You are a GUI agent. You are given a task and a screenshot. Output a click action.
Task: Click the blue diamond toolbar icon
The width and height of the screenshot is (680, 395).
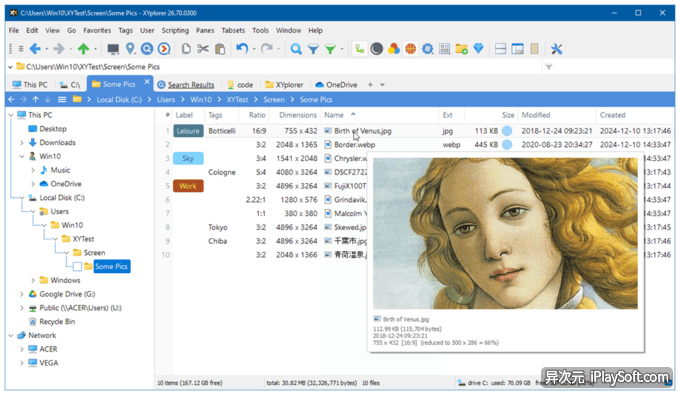pyautogui.click(x=478, y=49)
